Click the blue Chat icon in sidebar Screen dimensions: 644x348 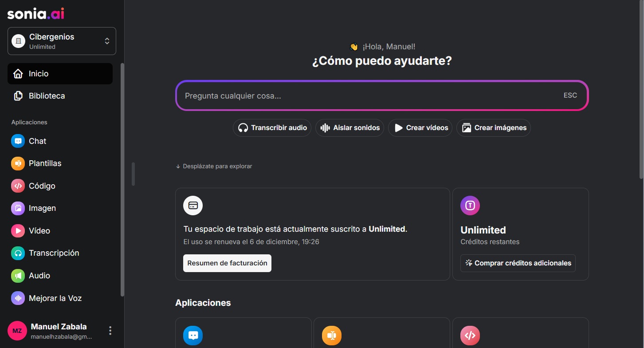18,141
